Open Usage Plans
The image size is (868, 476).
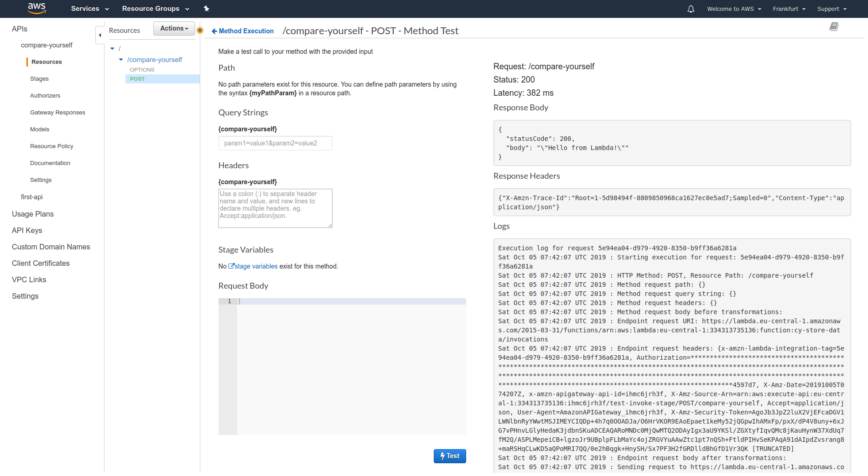pos(33,214)
